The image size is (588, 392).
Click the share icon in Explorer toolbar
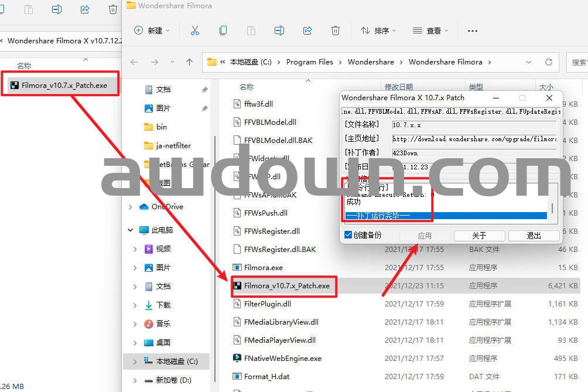tap(307, 30)
